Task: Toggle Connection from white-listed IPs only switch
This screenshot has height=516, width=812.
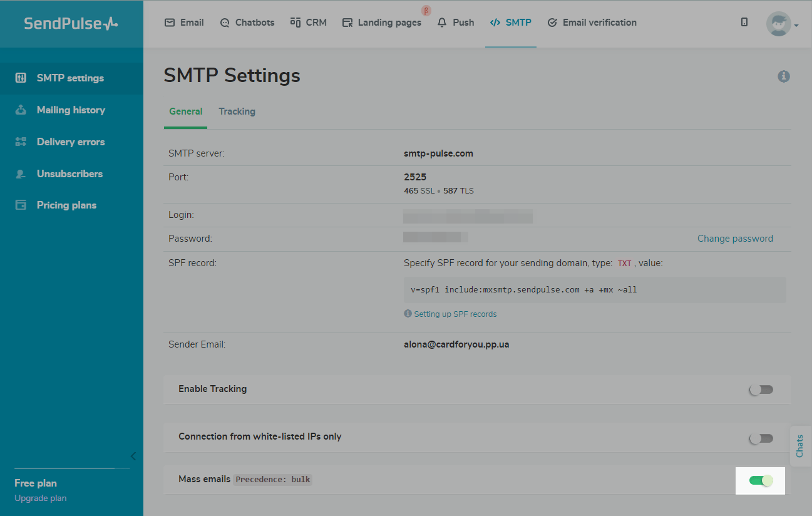Action: click(x=761, y=438)
